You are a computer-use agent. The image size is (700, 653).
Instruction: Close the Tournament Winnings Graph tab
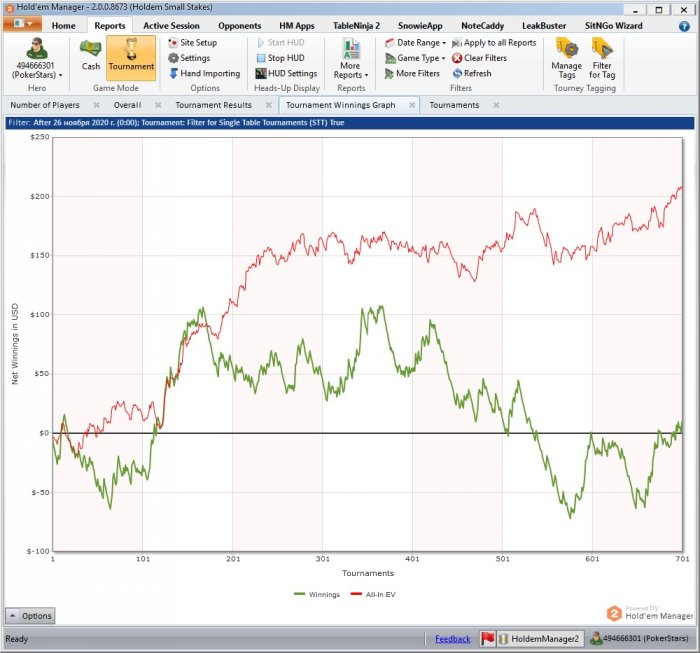(412, 105)
